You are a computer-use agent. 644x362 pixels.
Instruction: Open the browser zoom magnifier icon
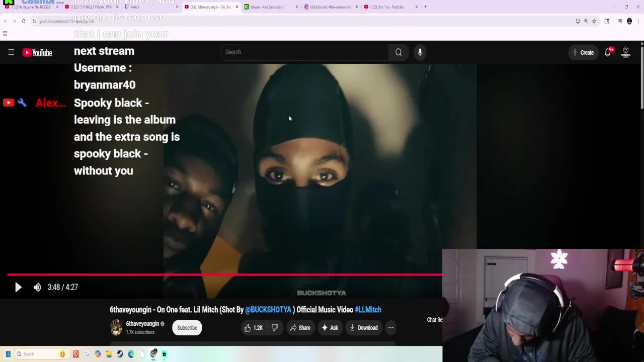click(586, 21)
